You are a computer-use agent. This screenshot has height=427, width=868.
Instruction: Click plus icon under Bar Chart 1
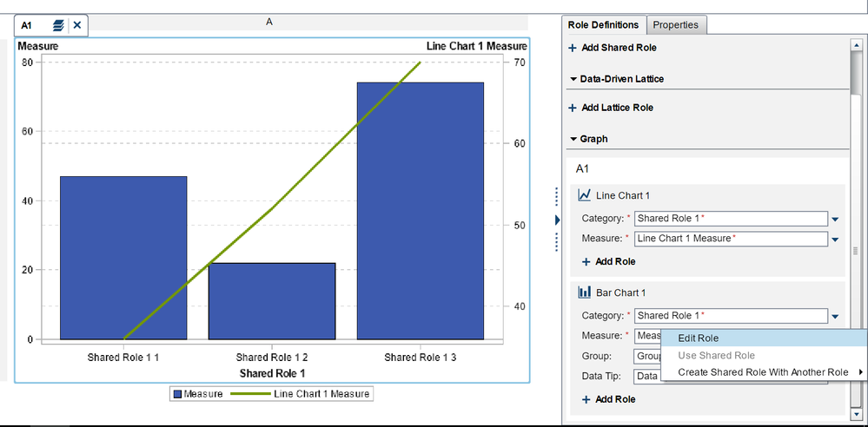coord(586,399)
